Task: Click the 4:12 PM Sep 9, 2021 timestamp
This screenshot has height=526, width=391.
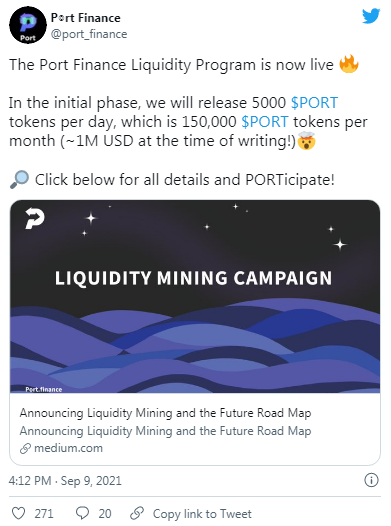Action: coord(65,481)
